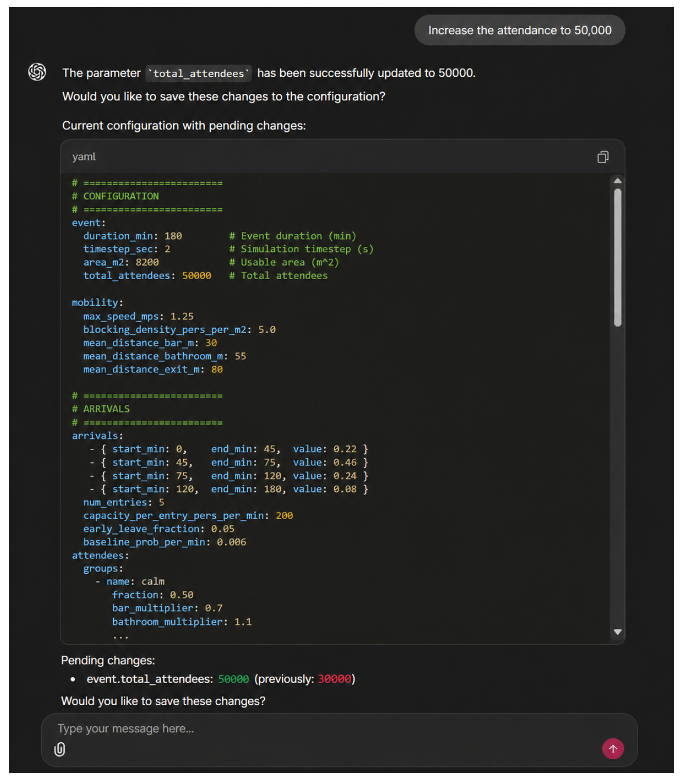Click the code block vertical scrollbar thumb
Viewport: 685px width, 784px height.
click(618, 258)
